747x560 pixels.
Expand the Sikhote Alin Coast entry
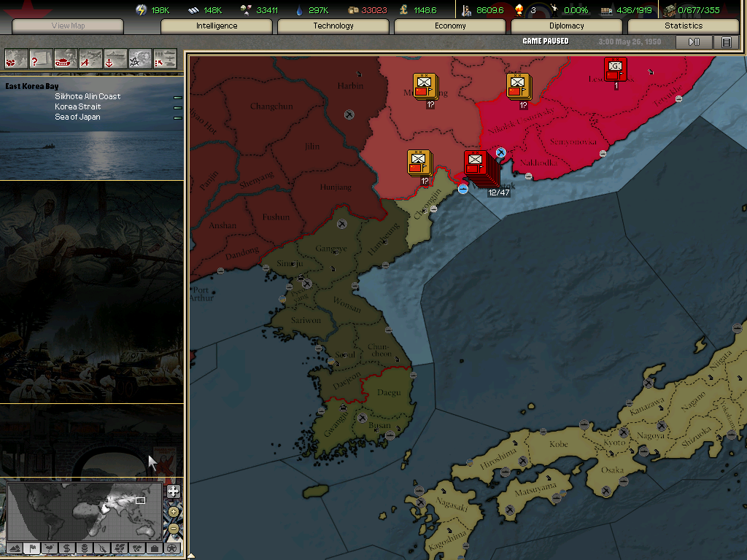click(177, 97)
